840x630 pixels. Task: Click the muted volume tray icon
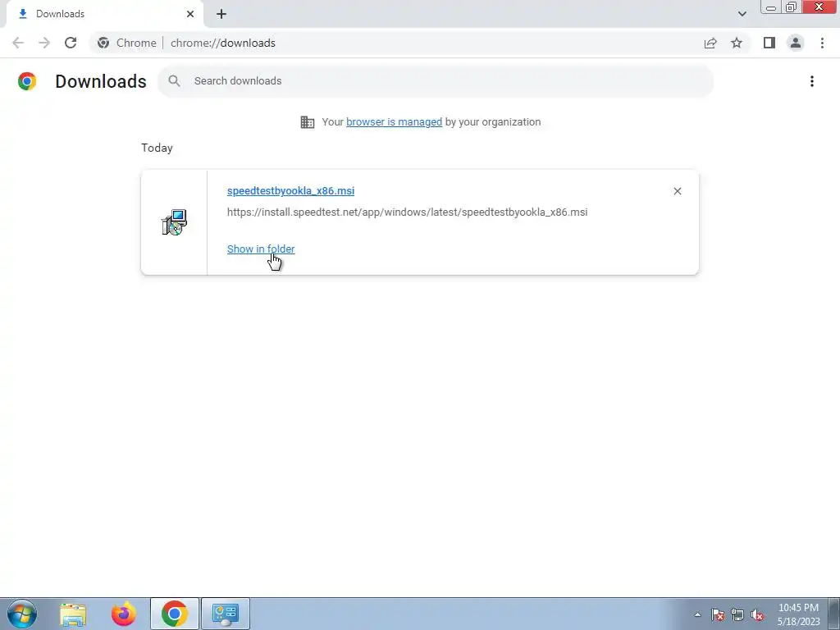pos(757,614)
